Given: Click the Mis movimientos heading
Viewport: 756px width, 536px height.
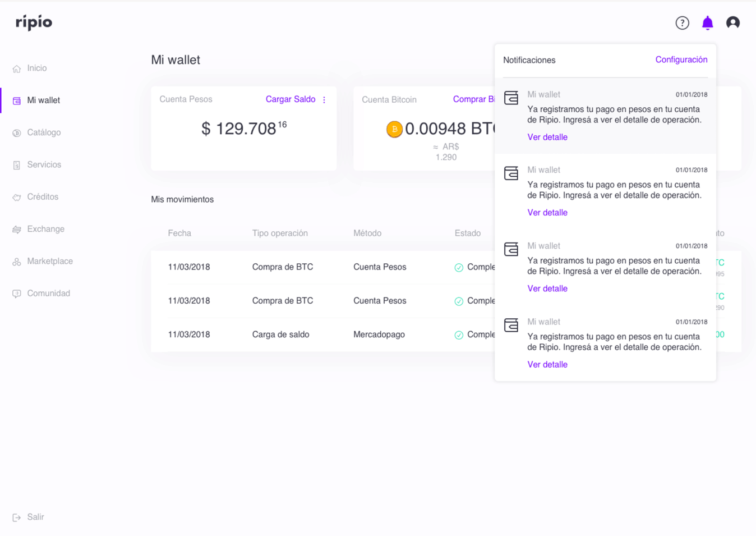Looking at the screenshot, I should pyautogui.click(x=182, y=199).
